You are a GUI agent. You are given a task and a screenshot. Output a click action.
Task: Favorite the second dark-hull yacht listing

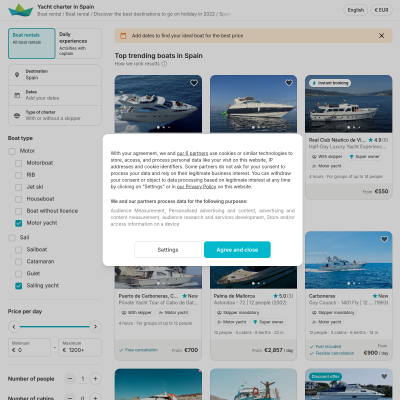(289, 83)
